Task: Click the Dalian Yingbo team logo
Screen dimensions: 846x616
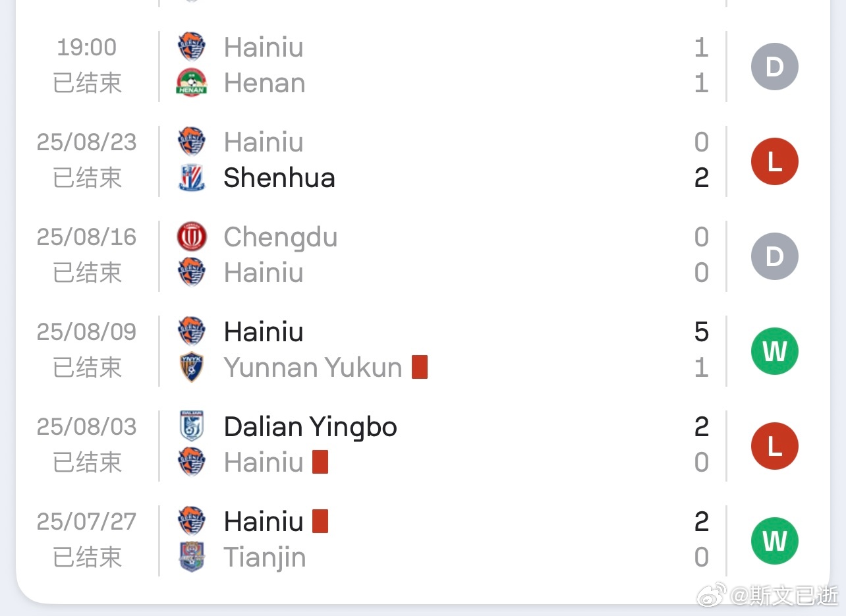Action: [x=192, y=426]
